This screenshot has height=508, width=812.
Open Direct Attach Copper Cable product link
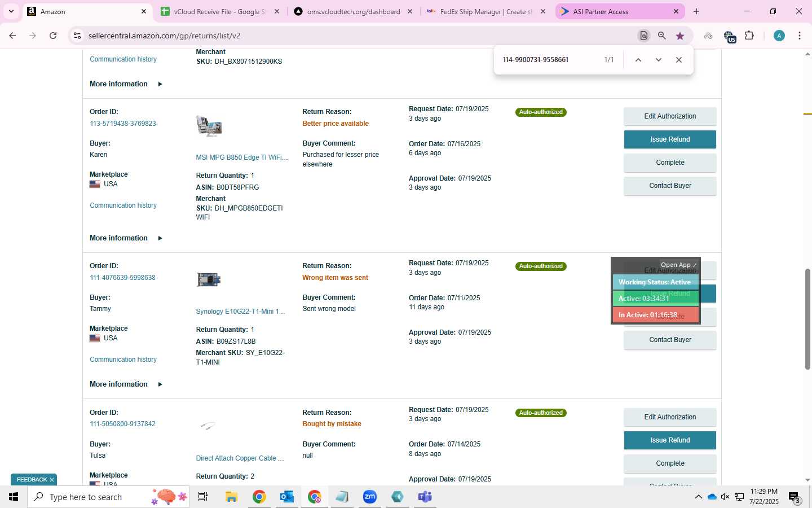240,458
